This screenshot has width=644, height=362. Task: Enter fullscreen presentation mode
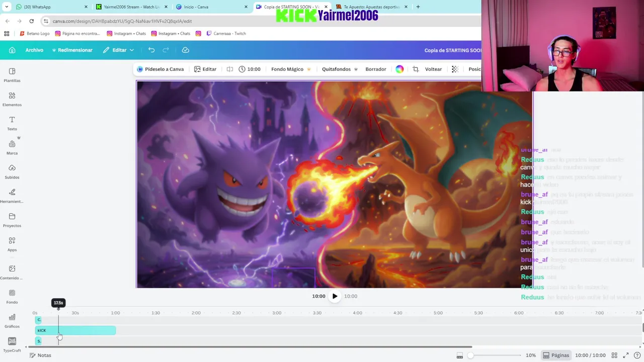pos(626,355)
